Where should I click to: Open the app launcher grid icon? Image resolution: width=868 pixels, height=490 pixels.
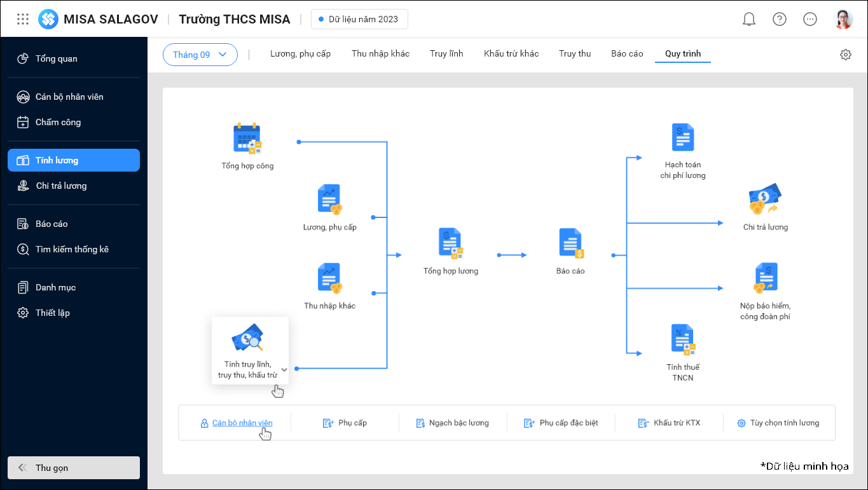[23, 19]
